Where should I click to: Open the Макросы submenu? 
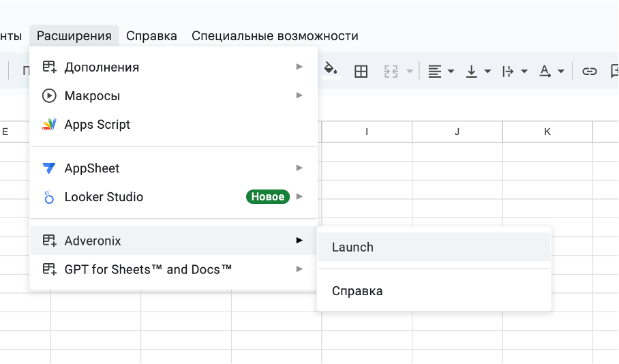(x=174, y=95)
